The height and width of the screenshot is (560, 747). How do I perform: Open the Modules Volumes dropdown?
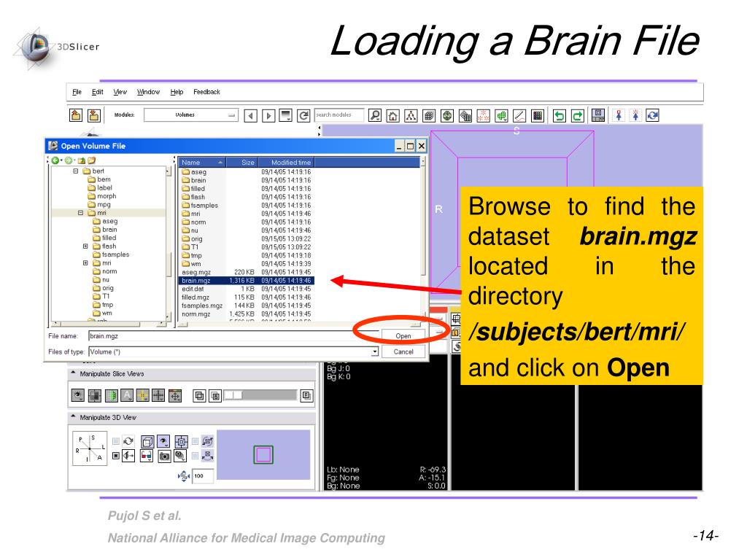[191, 114]
